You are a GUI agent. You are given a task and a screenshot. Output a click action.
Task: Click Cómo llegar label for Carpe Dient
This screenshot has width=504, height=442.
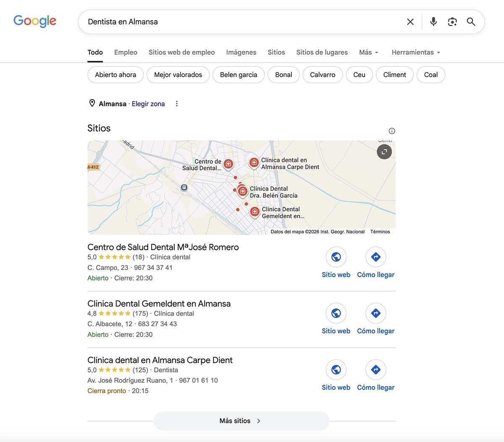tap(376, 387)
